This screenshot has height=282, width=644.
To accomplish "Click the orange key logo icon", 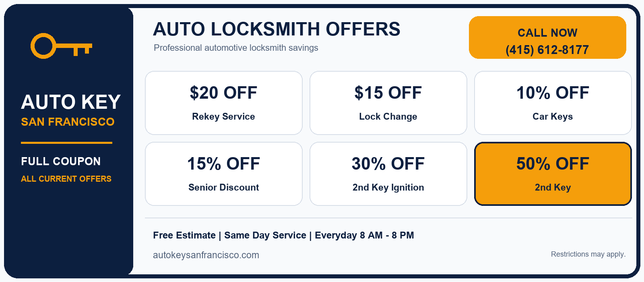I will click(62, 46).
